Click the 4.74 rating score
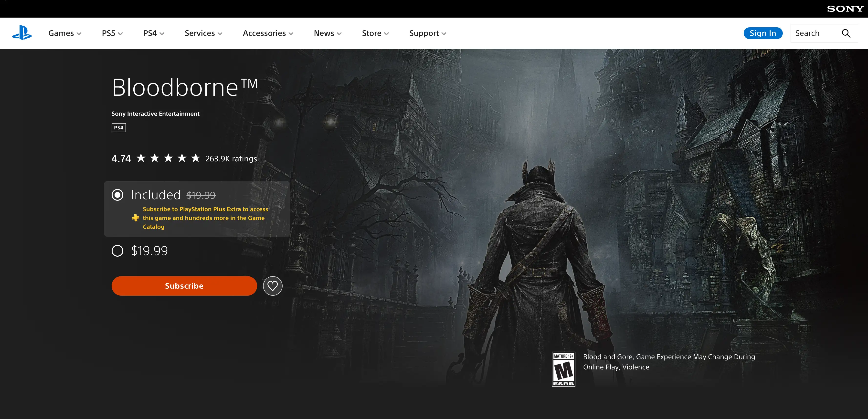 (121, 159)
